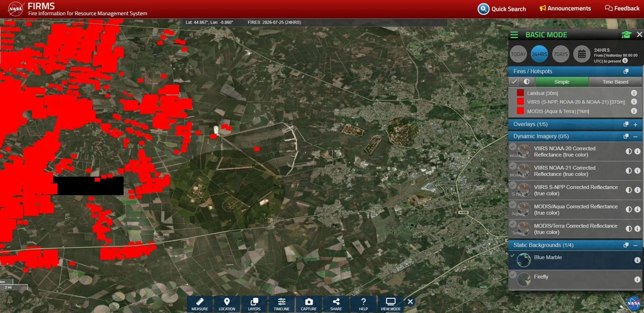Open the Timeline tool
644x313 pixels.
pos(281,304)
